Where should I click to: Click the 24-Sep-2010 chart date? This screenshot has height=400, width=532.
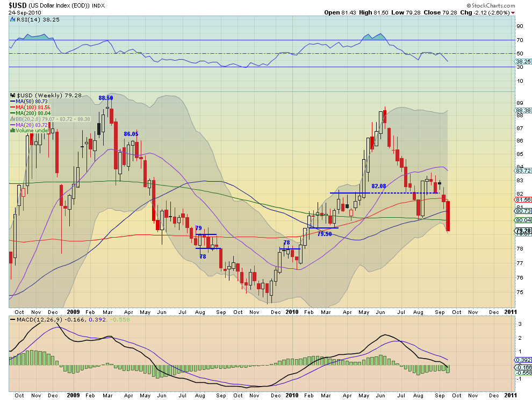pyautogui.click(x=25, y=12)
